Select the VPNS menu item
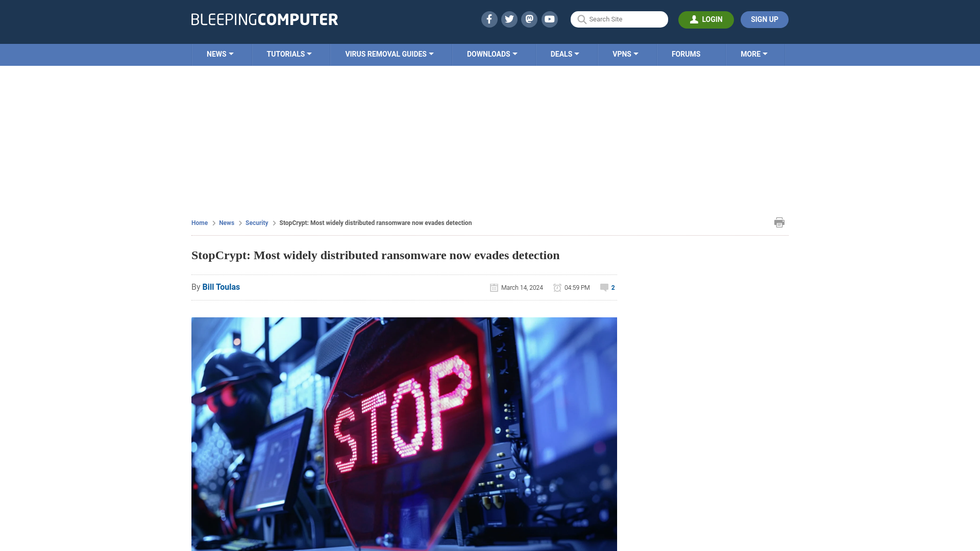Screen dimensions: 980x551 pyautogui.click(x=625, y=53)
